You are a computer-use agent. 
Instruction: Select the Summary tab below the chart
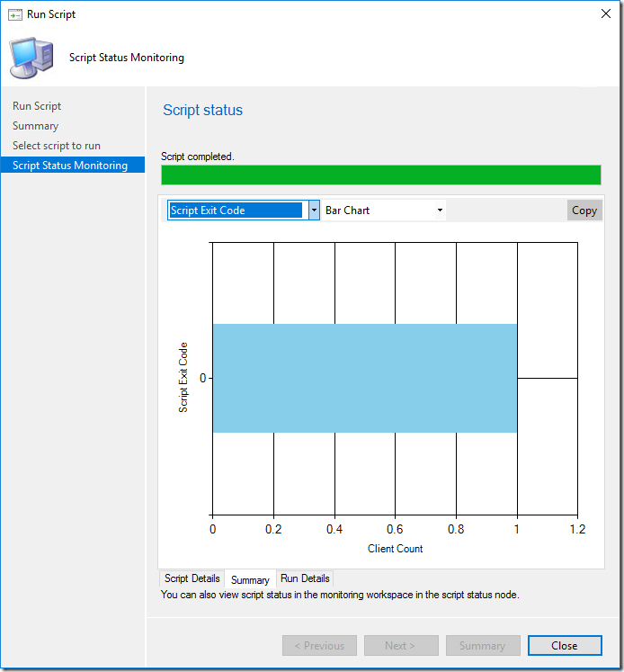pos(250,580)
